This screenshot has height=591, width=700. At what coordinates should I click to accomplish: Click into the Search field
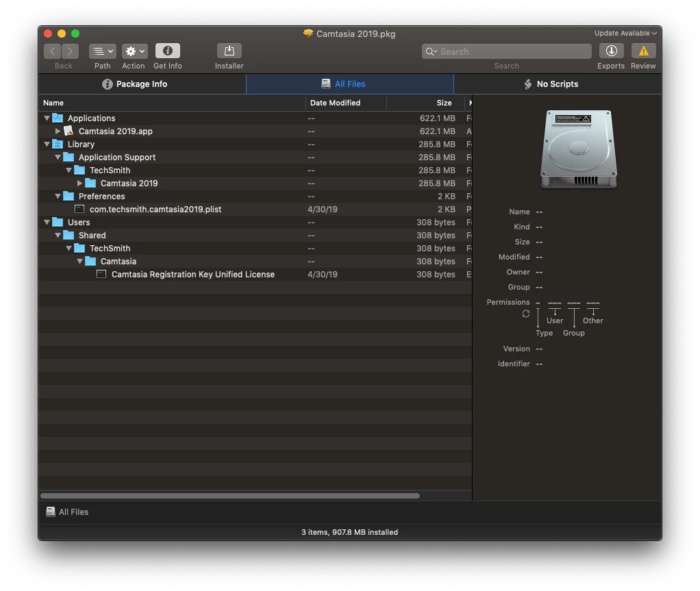506,51
